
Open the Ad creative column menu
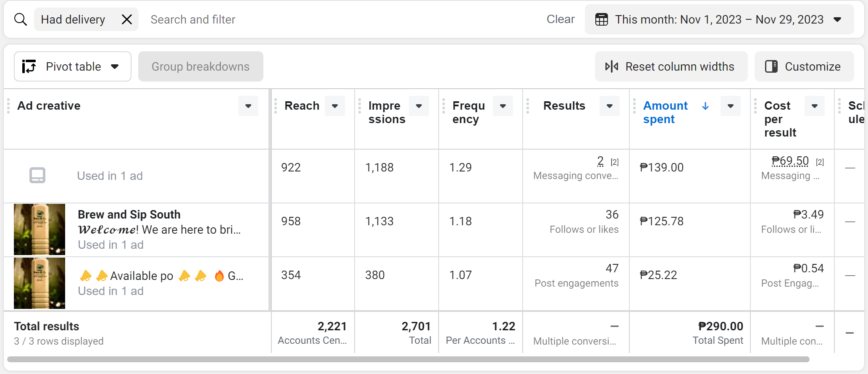pos(248,106)
